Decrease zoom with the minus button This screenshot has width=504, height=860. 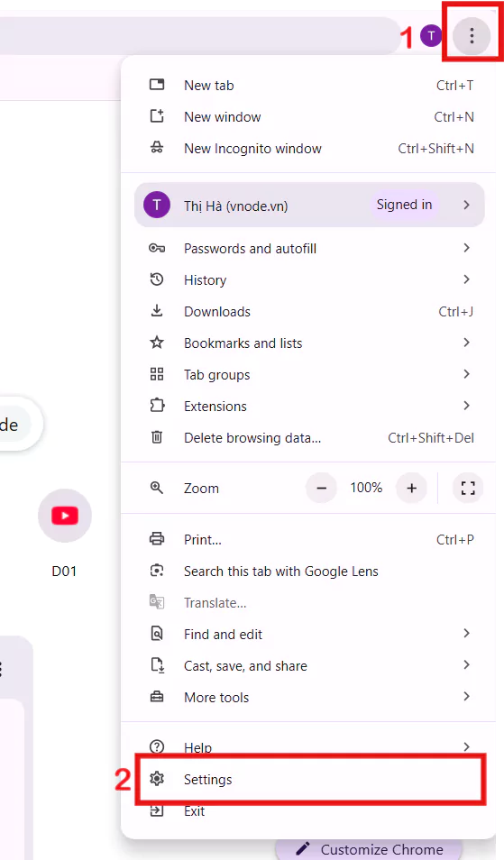click(x=321, y=488)
